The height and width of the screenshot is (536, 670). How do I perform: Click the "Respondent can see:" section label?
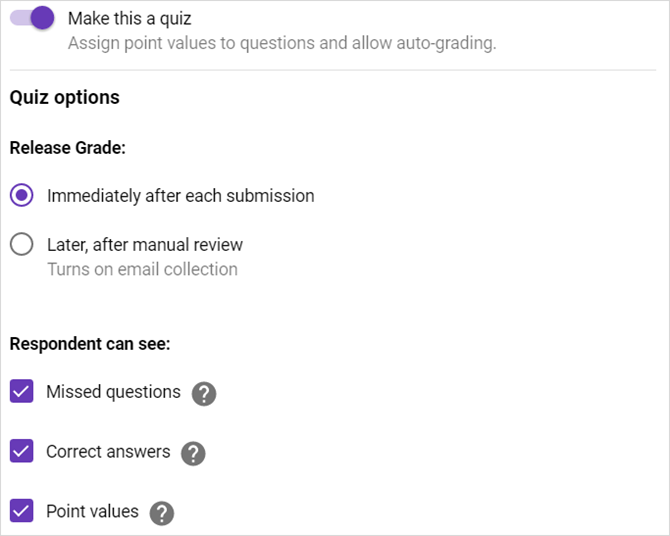(90, 344)
